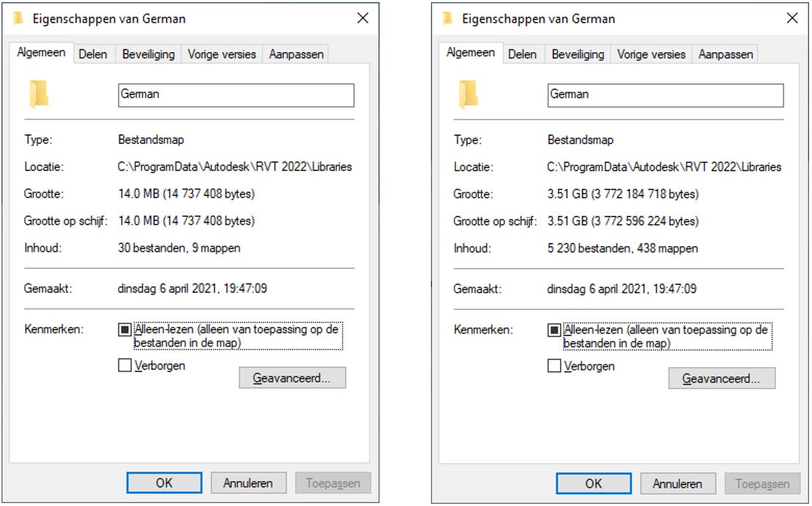Toggle Alleen-lezen checkbox in left dialog
Viewport: 812px width, 506px height.
click(125, 330)
